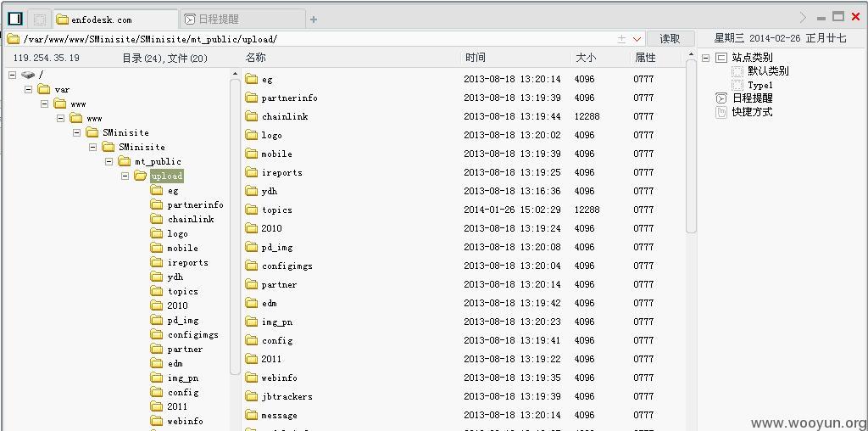Click the tree panel vertical scrollbar thumb
This screenshot has height=431, width=868.
[x=235, y=227]
